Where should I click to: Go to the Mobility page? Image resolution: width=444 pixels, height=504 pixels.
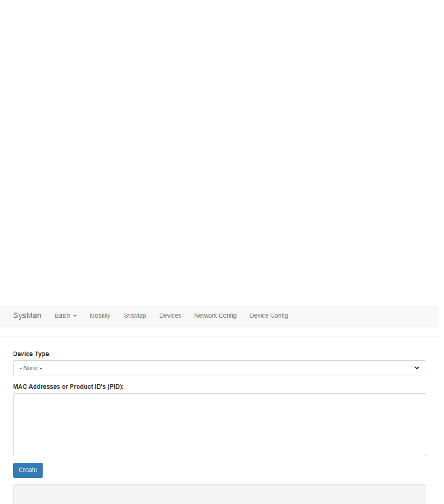100,315
